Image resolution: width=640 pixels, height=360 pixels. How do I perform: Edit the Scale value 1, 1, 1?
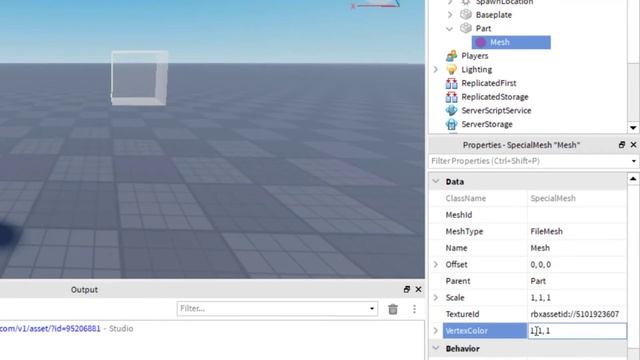577,298
